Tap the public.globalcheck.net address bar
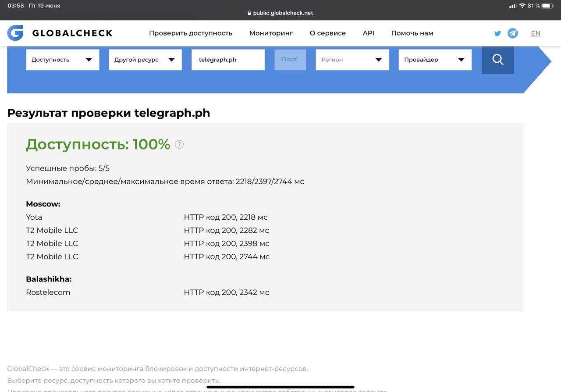 (x=280, y=13)
